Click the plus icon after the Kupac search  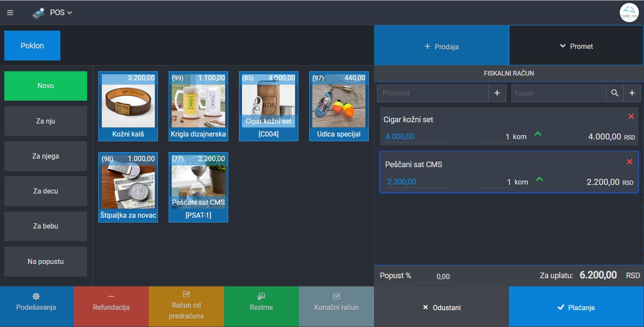point(632,93)
